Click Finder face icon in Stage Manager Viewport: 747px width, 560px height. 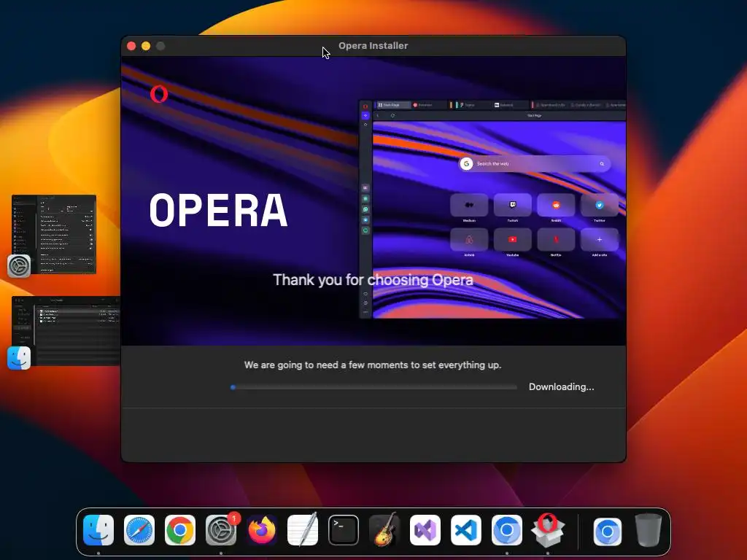[19, 358]
